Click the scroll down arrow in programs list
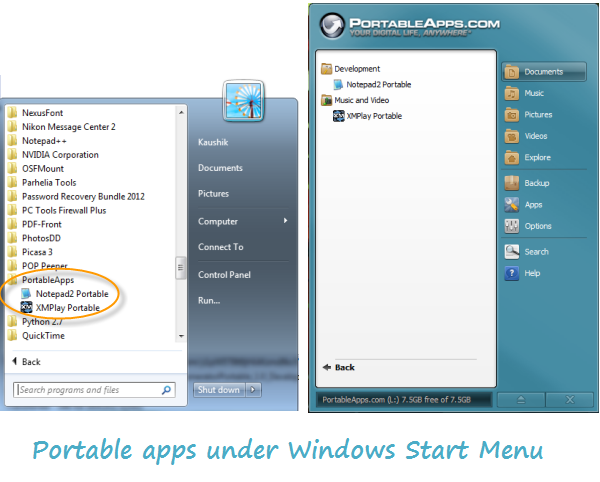The image size is (600, 482). [181, 336]
